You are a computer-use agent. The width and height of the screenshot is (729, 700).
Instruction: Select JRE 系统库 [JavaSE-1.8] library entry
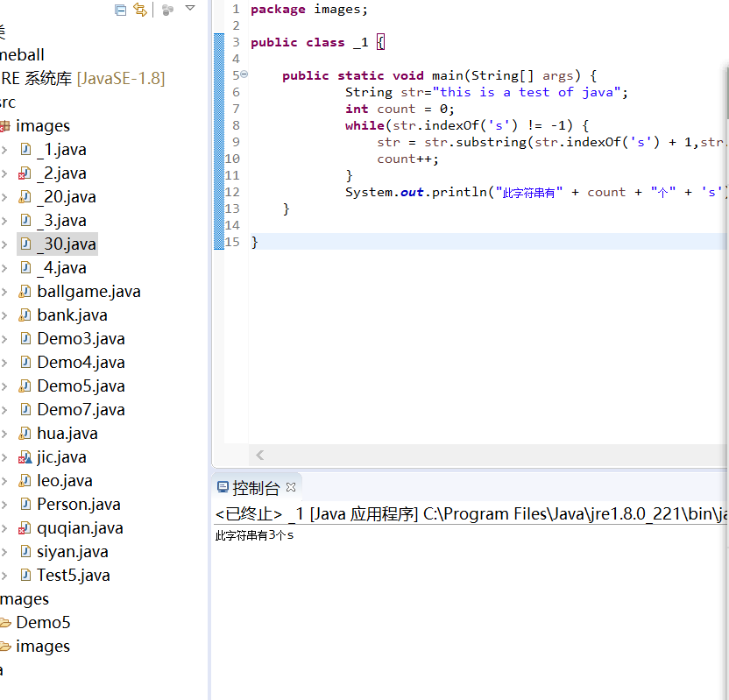click(82, 79)
